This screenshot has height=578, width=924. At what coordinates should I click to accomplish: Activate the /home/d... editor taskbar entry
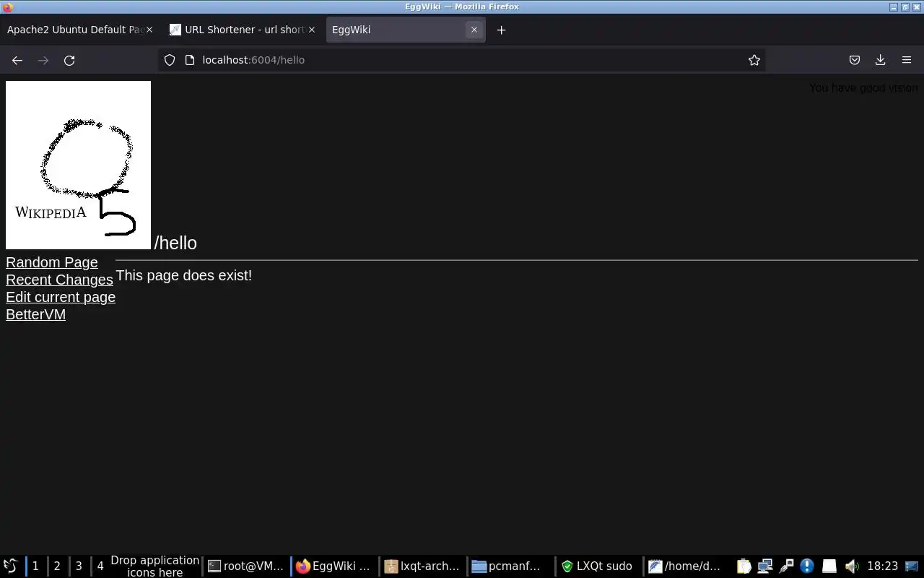coord(686,566)
